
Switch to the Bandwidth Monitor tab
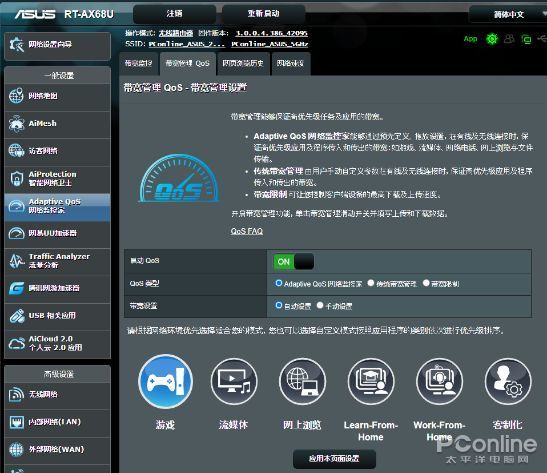tap(139, 63)
